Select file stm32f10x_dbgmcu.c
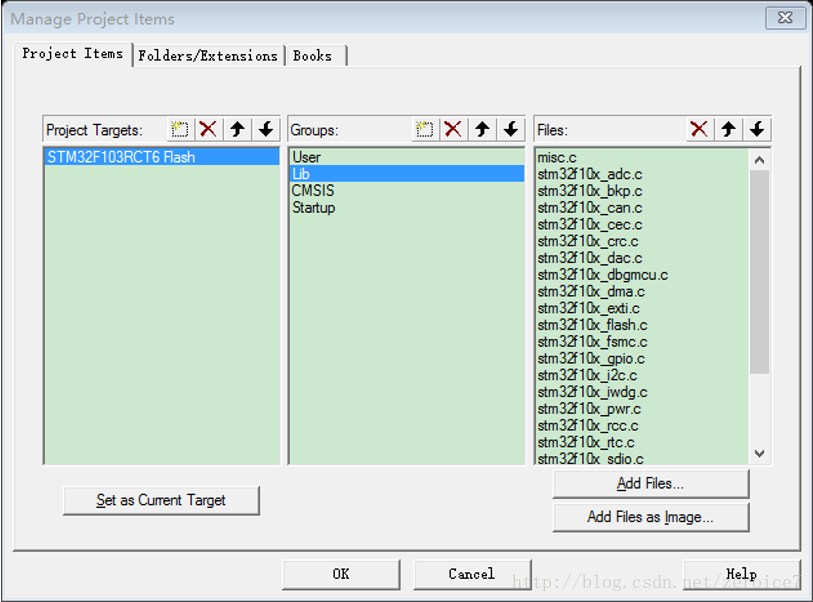This screenshot has width=813, height=602. [642, 275]
